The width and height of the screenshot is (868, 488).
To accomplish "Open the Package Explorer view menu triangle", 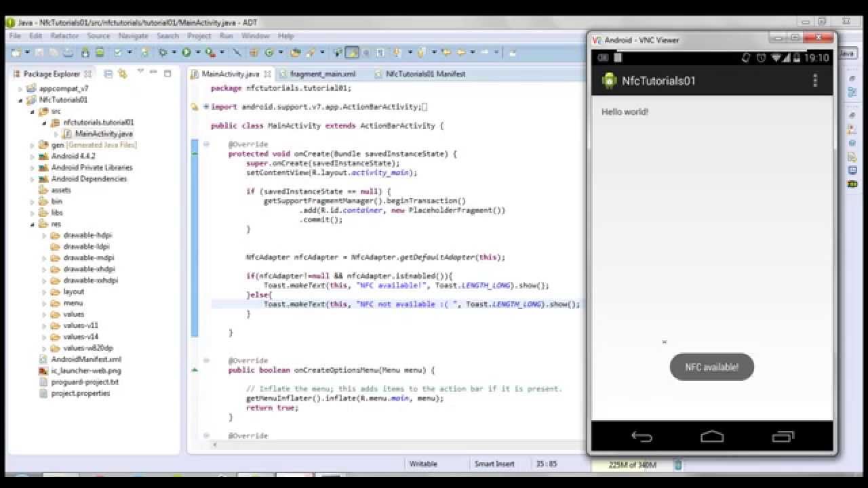I will (x=140, y=71).
